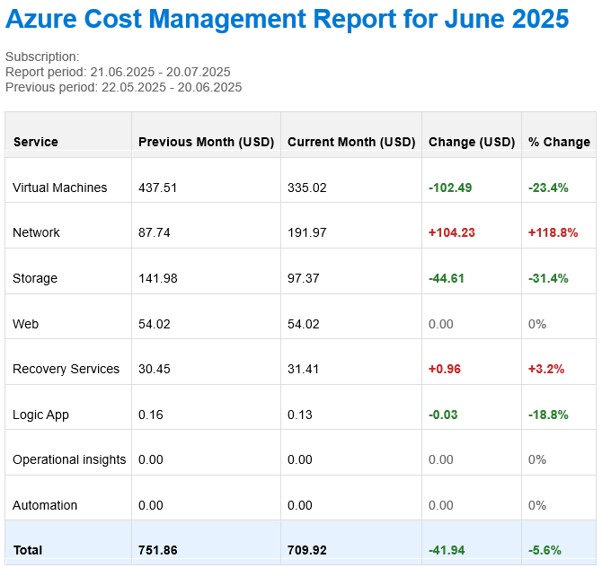Select the Change (USD) column header
The height and width of the screenshot is (569, 602).
coord(471,142)
